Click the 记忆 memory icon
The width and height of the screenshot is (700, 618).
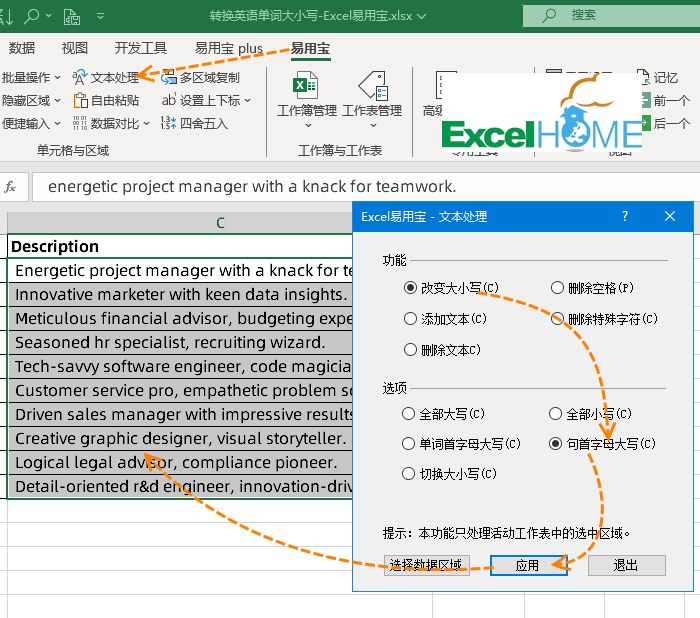coord(644,77)
